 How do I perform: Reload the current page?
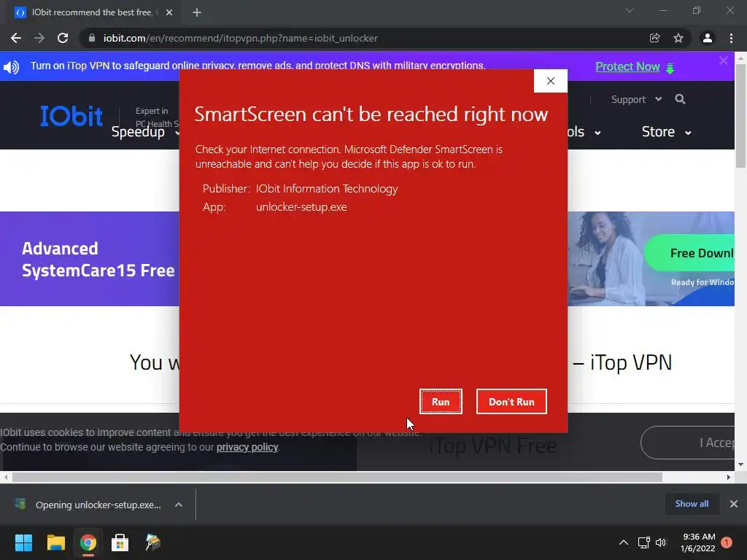pyautogui.click(x=63, y=38)
